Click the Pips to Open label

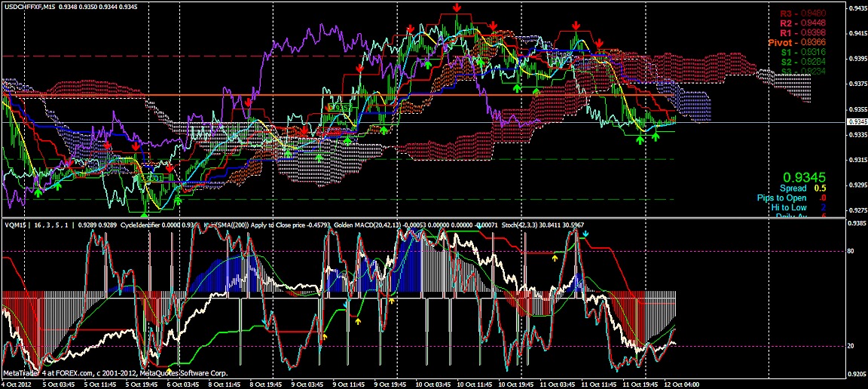[781, 198]
